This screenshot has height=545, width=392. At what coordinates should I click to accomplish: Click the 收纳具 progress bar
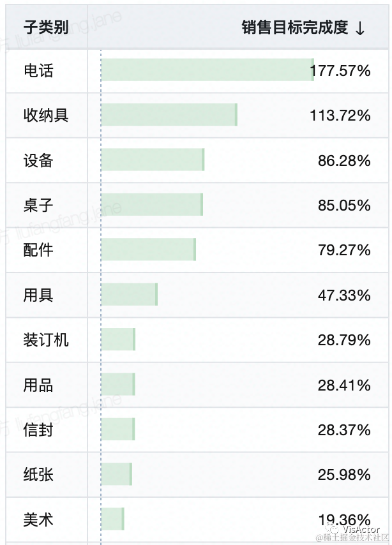coord(169,115)
